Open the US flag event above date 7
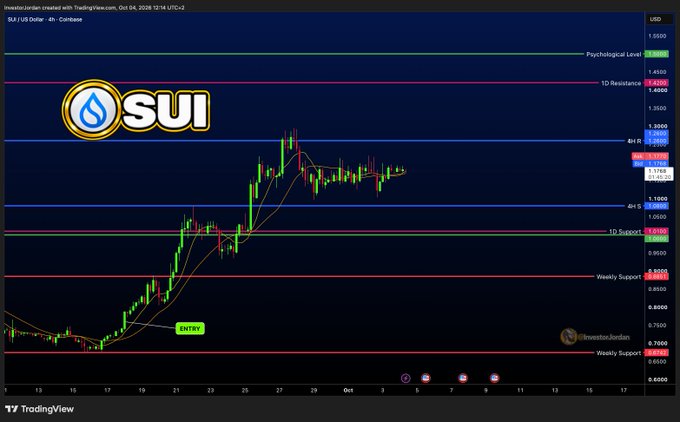Screen dimensions: 680x422 (463, 378)
